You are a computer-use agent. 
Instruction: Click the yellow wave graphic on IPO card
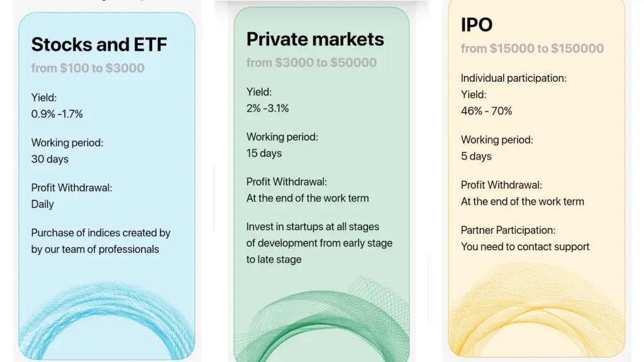(536, 309)
